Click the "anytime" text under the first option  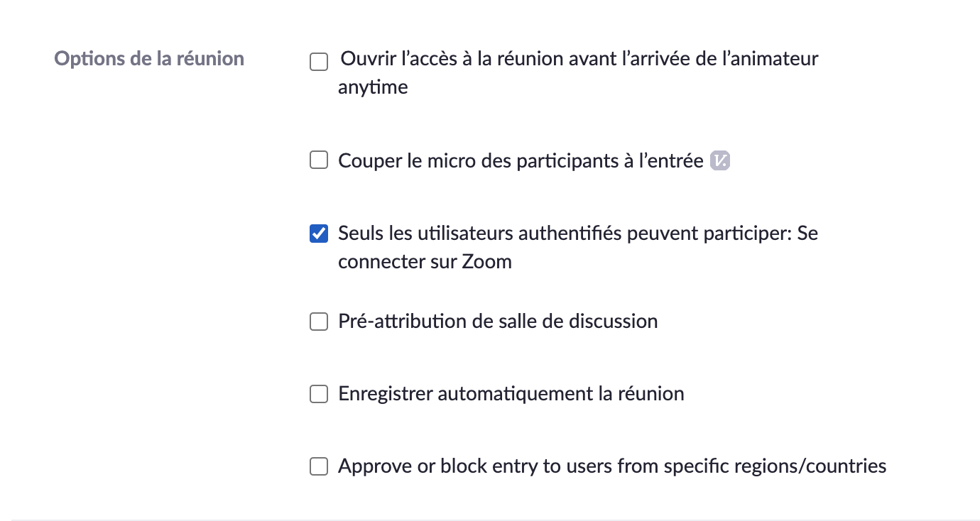373,88
